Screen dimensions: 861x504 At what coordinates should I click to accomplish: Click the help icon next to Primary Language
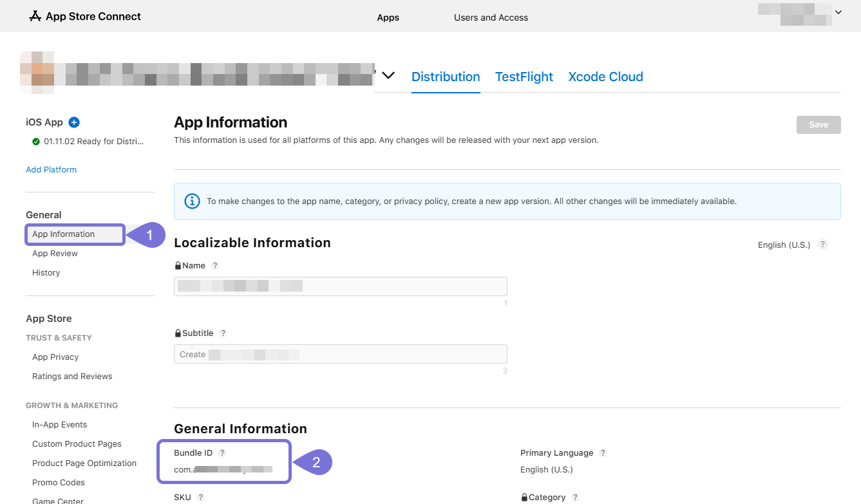[603, 453]
